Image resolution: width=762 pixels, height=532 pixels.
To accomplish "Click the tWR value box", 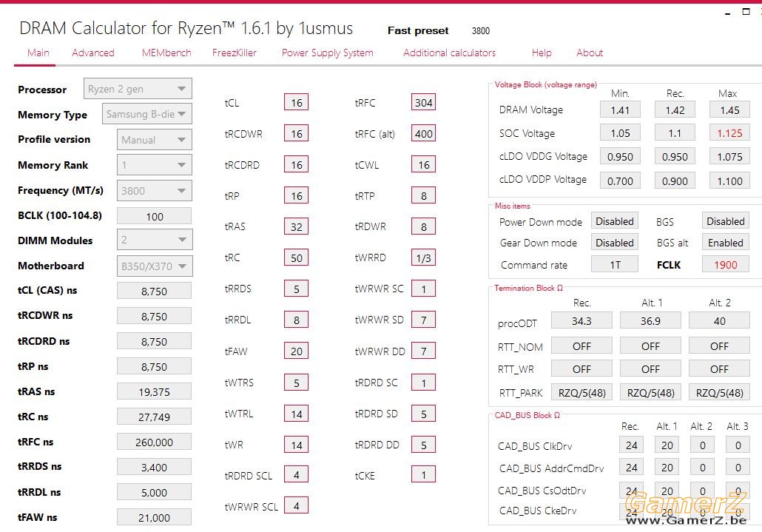I will click(297, 445).
